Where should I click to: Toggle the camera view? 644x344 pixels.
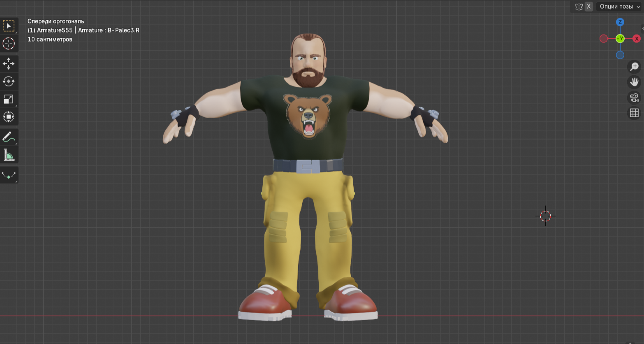click(634, 97)
